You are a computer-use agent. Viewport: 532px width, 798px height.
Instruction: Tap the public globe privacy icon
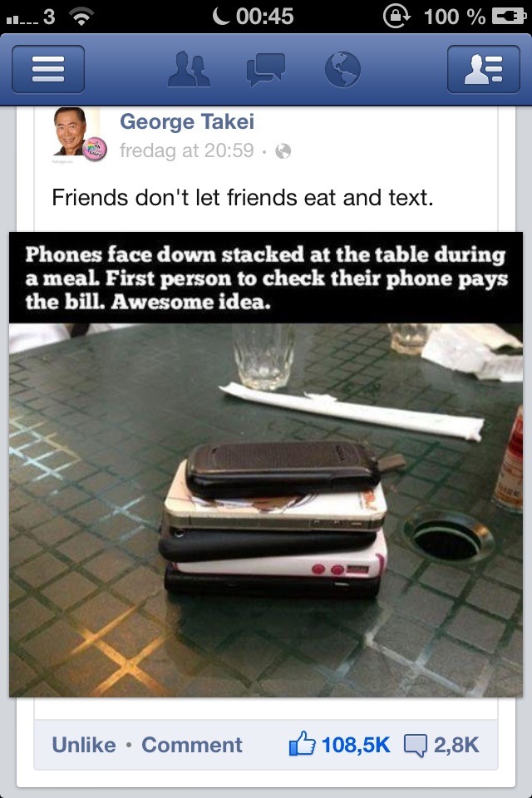tap(283, 151)
